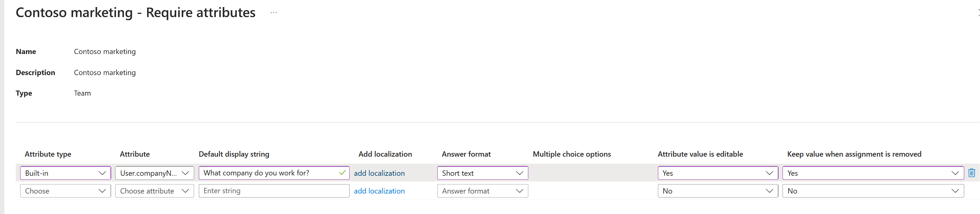Expand the Choose attribute dropdown

[x=154, y=191]
